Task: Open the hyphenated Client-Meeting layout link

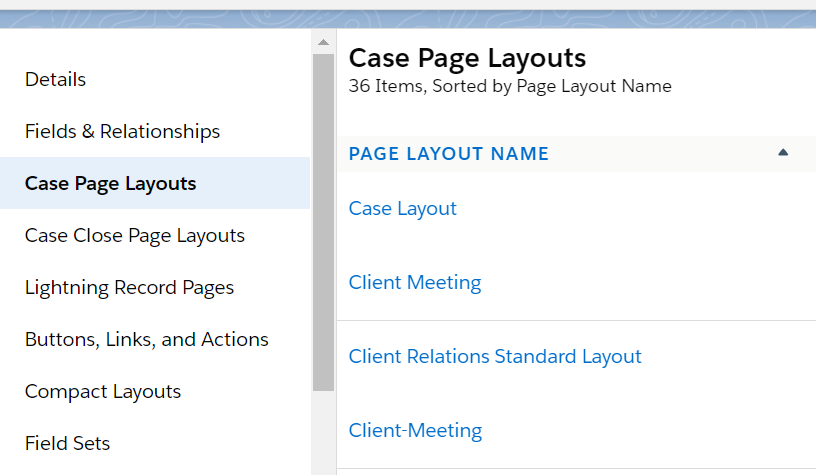Action: coord(415,430)
